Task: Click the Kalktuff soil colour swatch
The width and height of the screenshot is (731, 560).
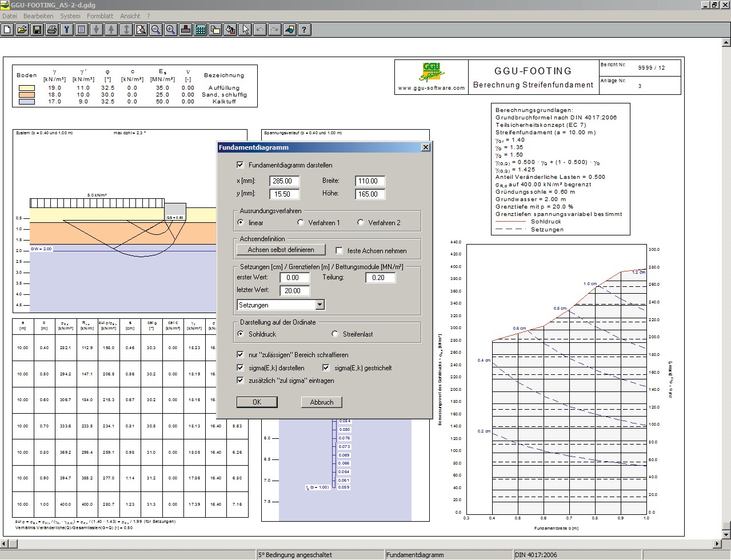Action: coord(27,102)
